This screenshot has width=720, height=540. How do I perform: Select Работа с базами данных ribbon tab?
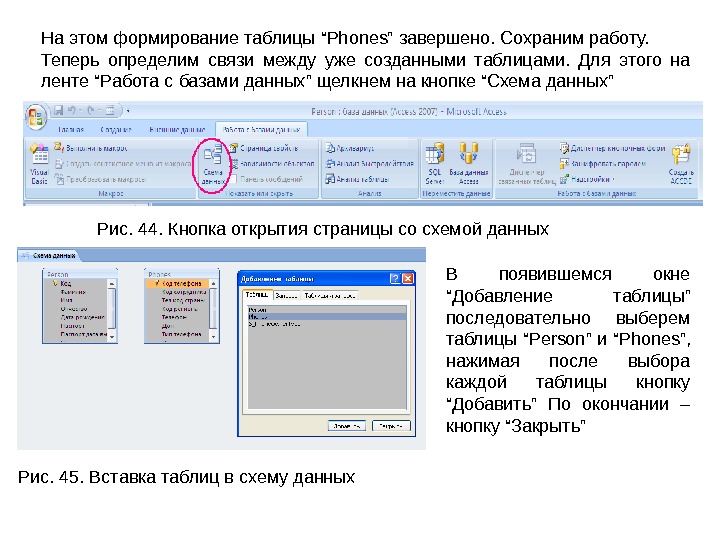tap(261, 130)
